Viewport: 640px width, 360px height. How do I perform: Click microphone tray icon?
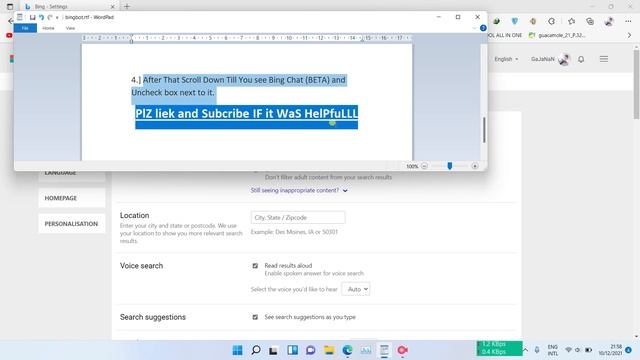[537, 350]
